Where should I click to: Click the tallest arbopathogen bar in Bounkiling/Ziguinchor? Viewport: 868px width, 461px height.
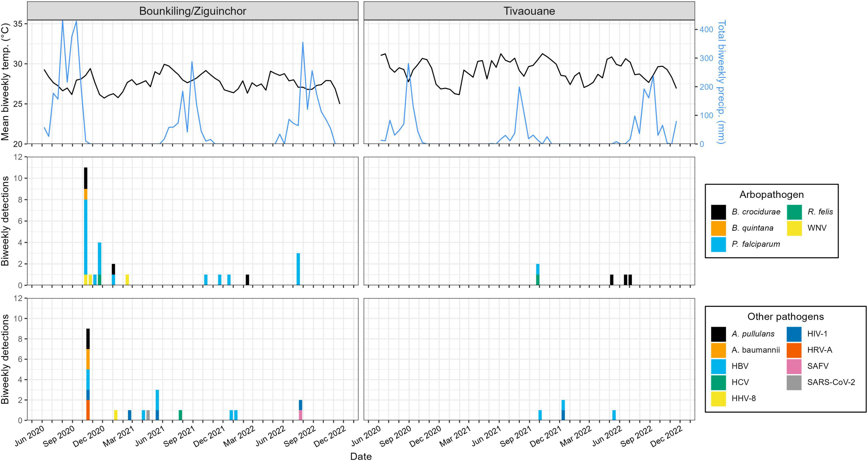(86, 226)
